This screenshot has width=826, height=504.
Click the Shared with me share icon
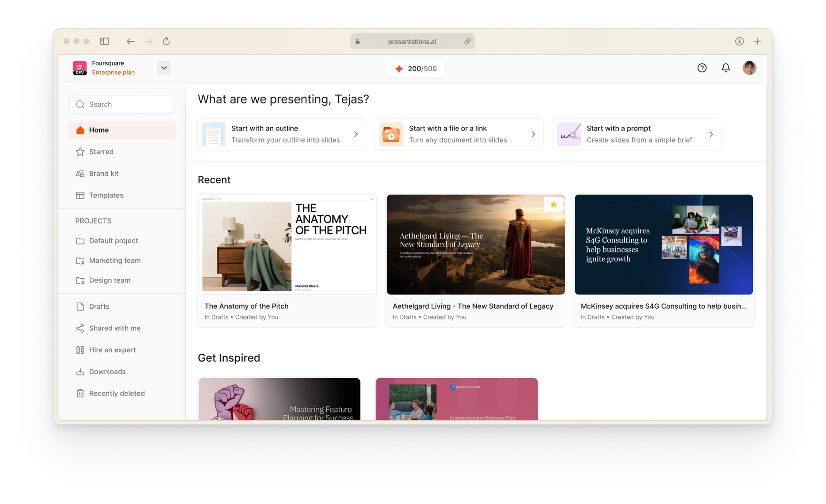click(x=80, y=328)
